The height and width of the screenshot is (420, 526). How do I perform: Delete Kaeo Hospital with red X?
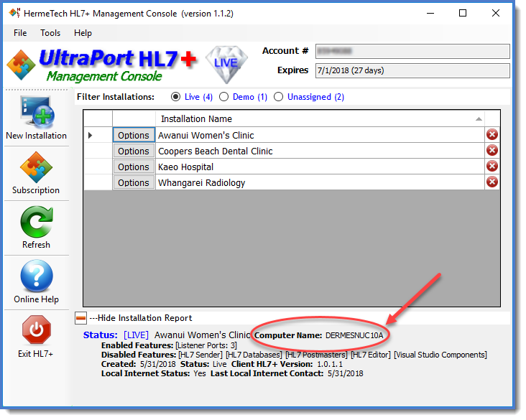492,167
